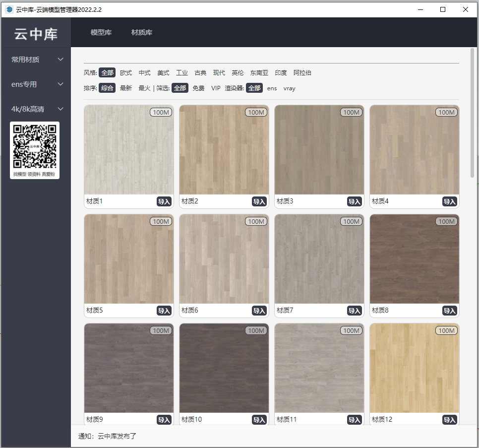Image resolution: width=479 pixels, height=448 pixels.
Task: Filter style by 工业
Action: pos(182,73)
